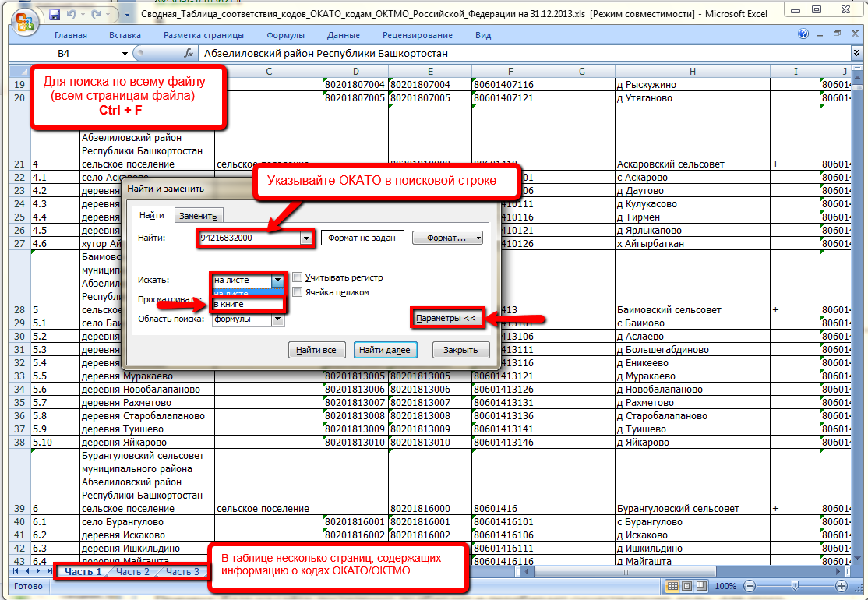Click the zoom in plus button
868x600 pixels.
pos(841,586)
